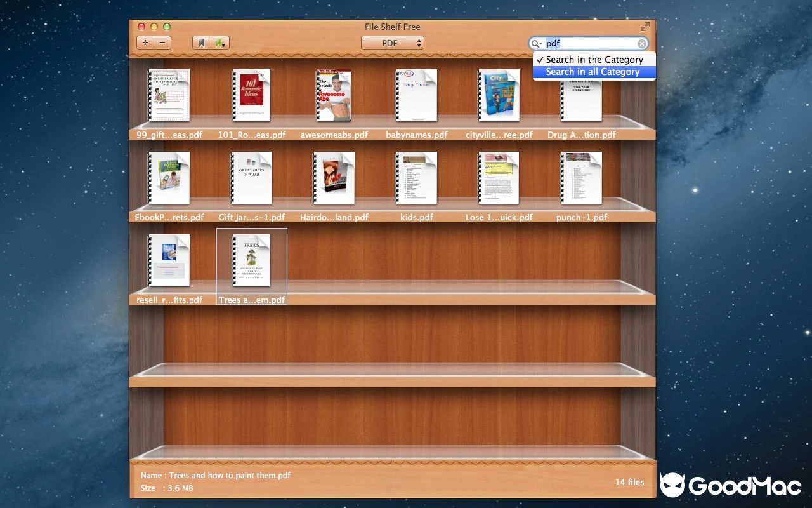Click the 14 files count text
Image resolution: width=812 pixels, height=508 pixels.
(x=629, y=482)
